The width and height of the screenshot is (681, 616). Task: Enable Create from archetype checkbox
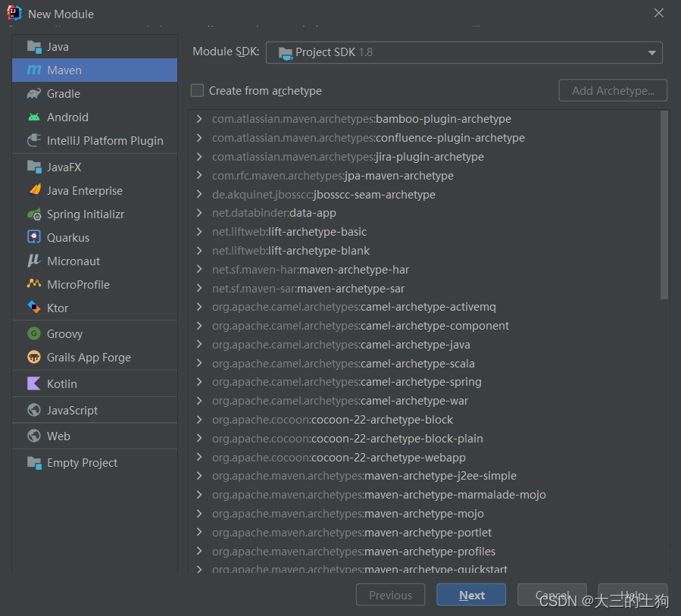pos(197,90)
